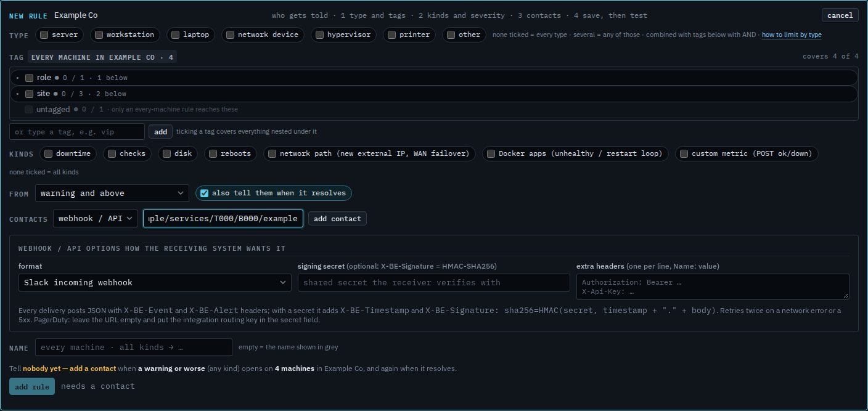Tick the workstation type checkbox
868x411 pixels.
pyautogui.click(x=99, y=35)
